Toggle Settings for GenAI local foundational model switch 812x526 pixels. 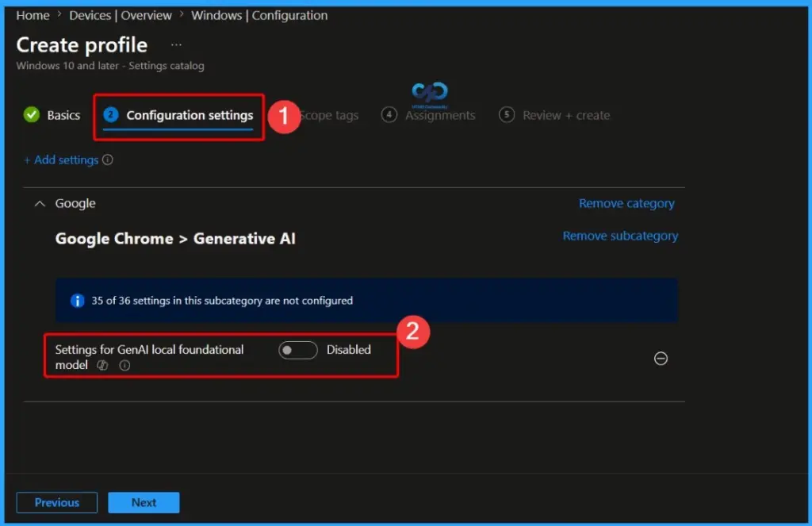(298, 350)
